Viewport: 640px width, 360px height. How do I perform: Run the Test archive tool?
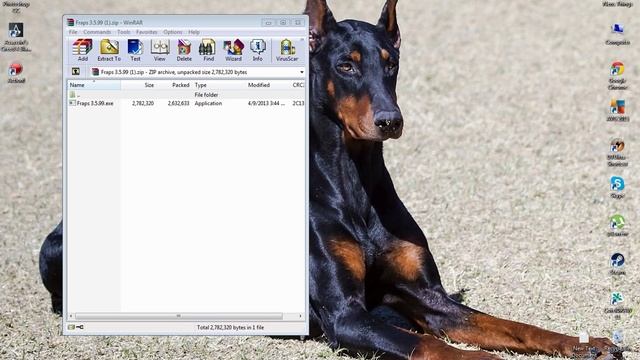(135, 50)
